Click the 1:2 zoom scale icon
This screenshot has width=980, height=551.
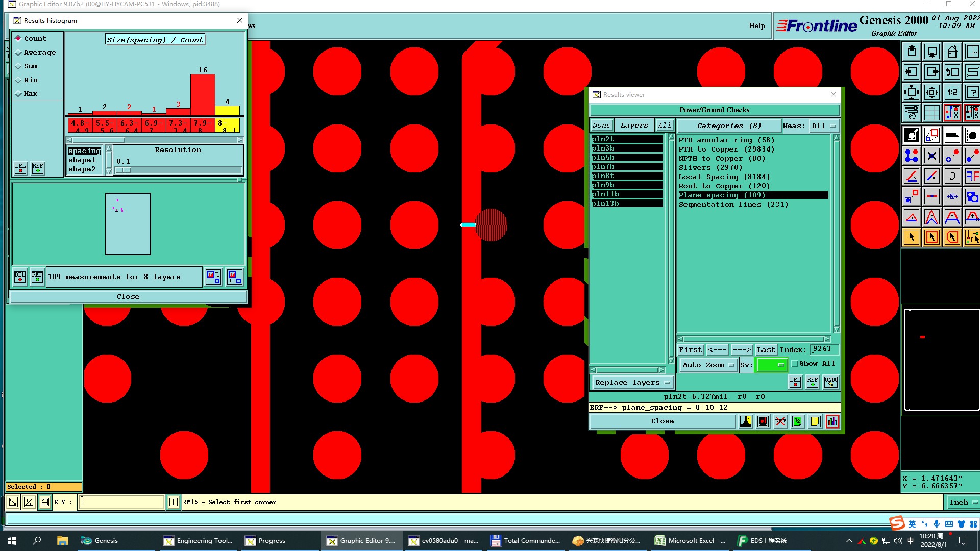pos(952,93)
